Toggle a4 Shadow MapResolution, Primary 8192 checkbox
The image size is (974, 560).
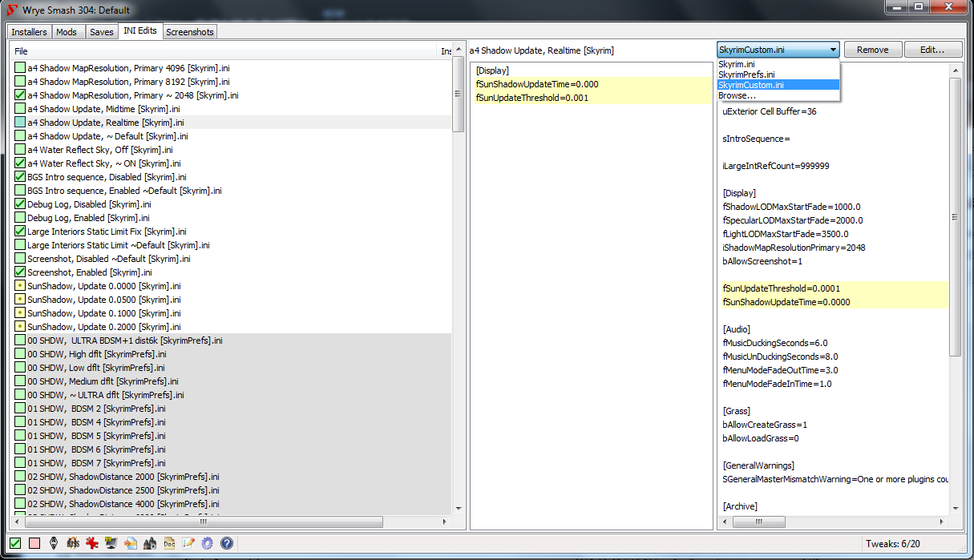[20, 82]
